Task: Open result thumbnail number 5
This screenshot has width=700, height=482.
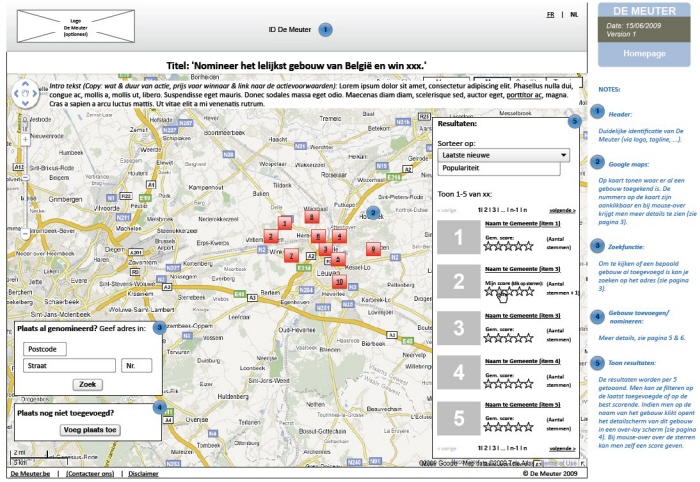Action: coord(458,418)
